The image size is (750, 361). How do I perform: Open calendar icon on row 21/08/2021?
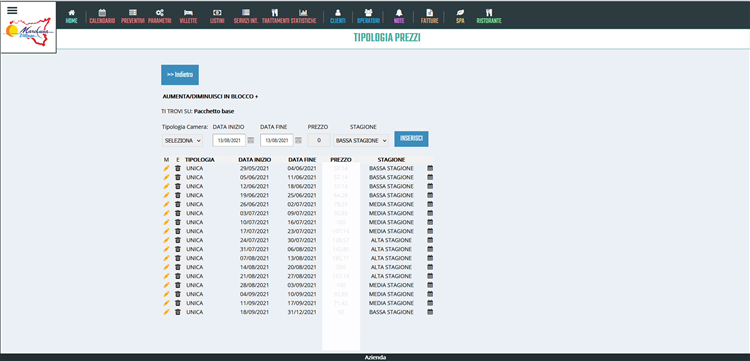pyautogui.click(x=430, y=276)
